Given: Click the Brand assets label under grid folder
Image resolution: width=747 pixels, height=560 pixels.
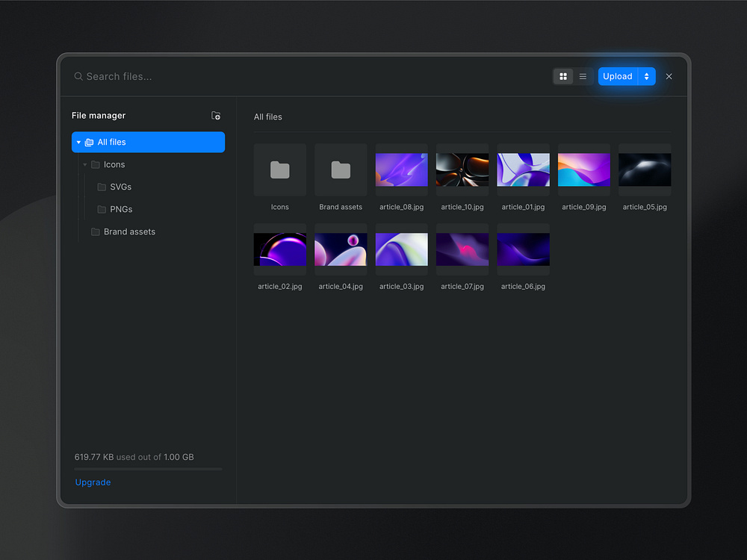Looking at the screenshot, I should point(341,207).
